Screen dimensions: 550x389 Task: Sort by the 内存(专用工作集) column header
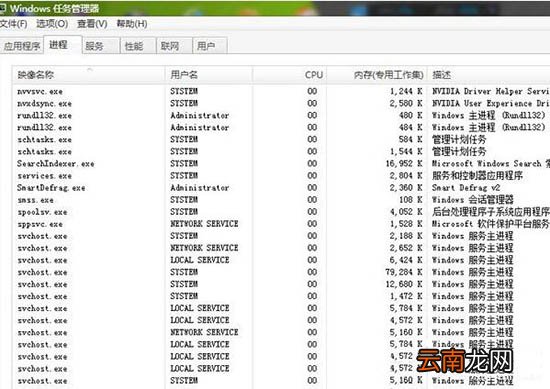[377, 75]
